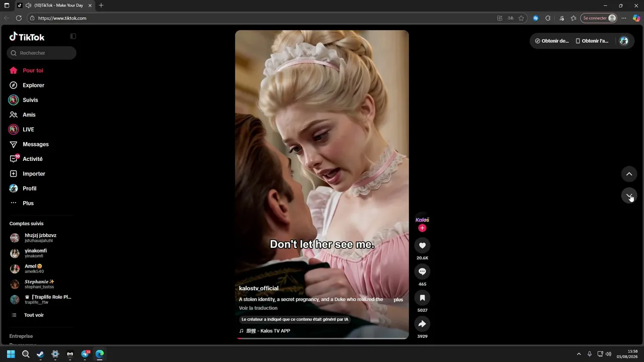Click the Obtenir l'a... app button
This screenshot has width=644, height=362.
point(592,41)
